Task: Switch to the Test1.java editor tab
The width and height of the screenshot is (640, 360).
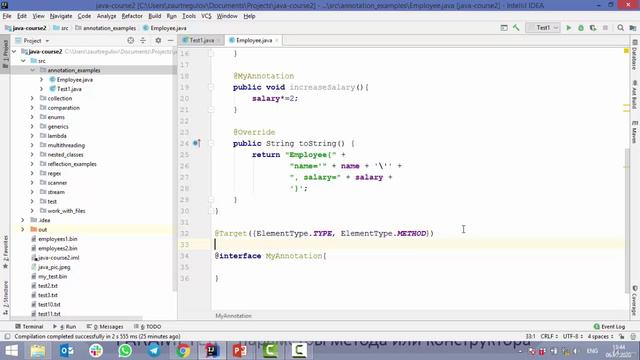Action: pos(201,40)
